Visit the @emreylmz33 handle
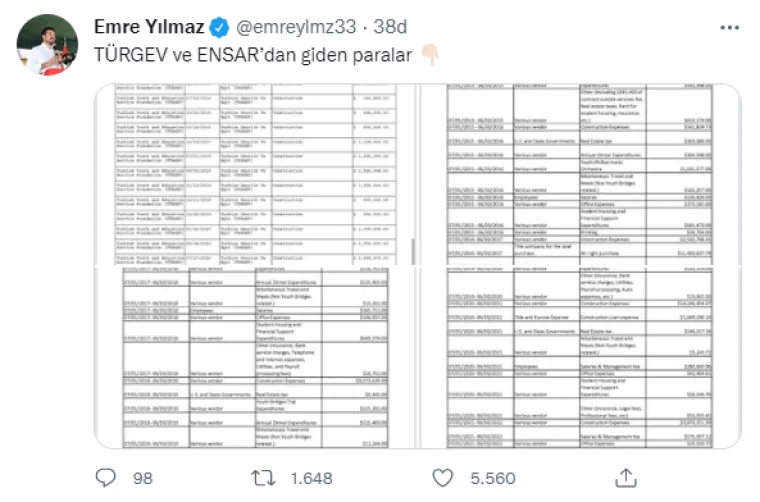The image size is (760, 502). click(296, 27)
